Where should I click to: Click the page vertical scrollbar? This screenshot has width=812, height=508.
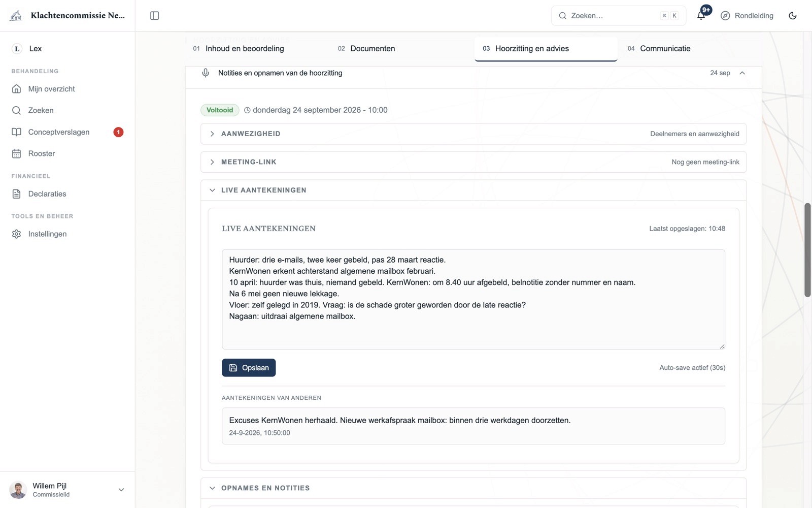[807, 250]
